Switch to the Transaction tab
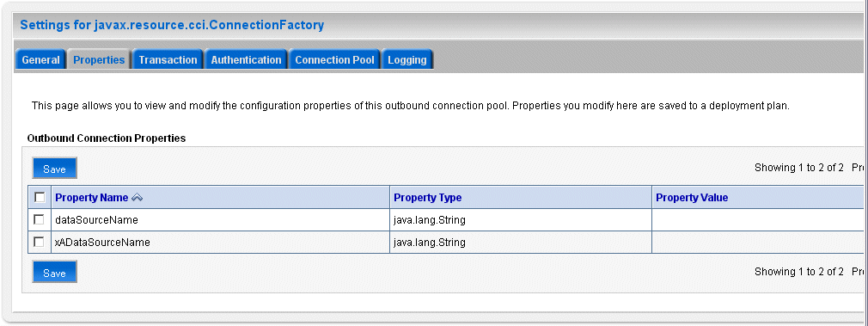This screenshot has width=868, height=326. (168, 60)
